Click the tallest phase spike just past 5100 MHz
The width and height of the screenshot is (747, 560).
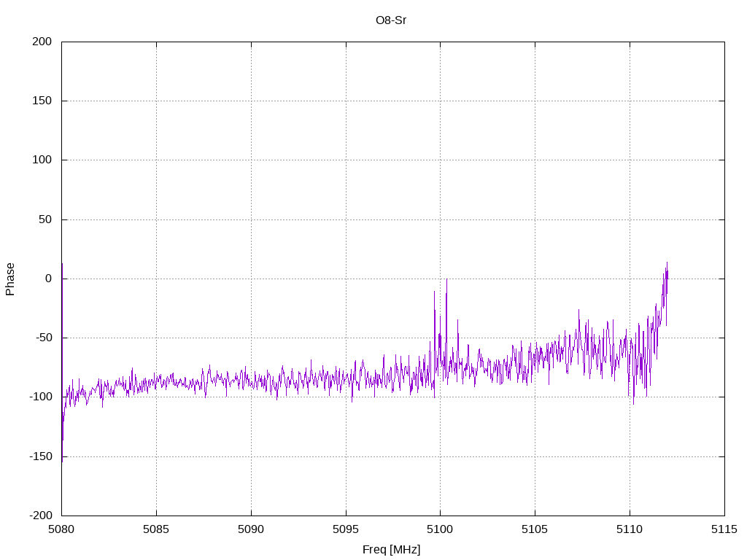(446, 280)
